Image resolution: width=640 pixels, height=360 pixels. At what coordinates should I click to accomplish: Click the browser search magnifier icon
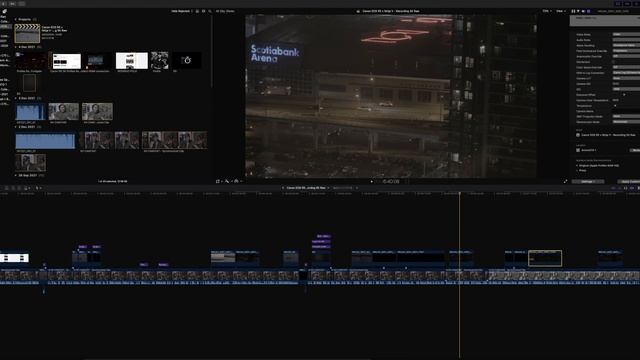(210, 11)
